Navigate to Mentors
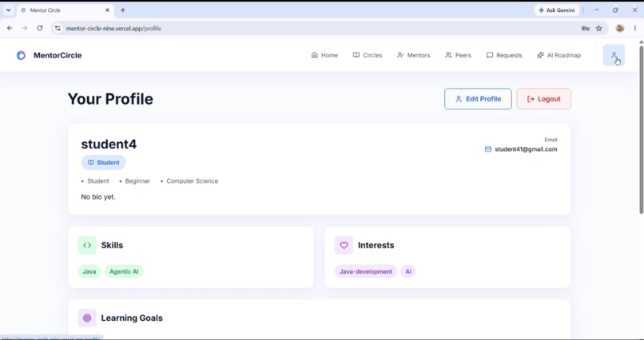The height and width of the screenshot is (340, 644). pyautogui.click(x=413, y=55)
